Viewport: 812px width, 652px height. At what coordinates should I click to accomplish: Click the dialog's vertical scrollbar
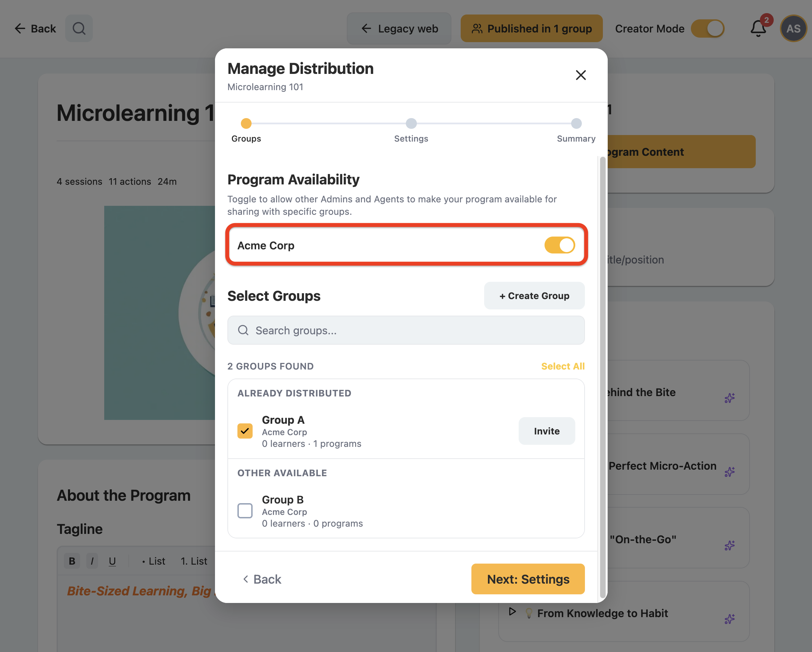(603, 377)
